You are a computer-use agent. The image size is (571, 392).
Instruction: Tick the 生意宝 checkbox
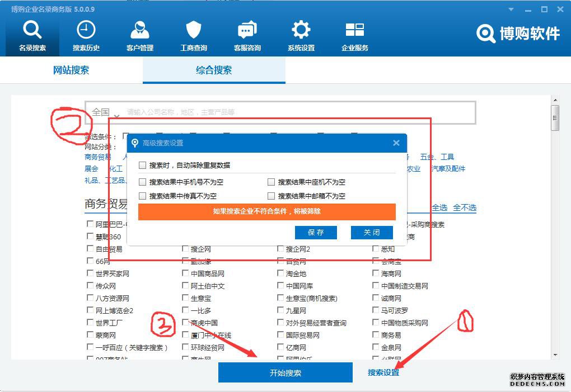click(185, 298)
